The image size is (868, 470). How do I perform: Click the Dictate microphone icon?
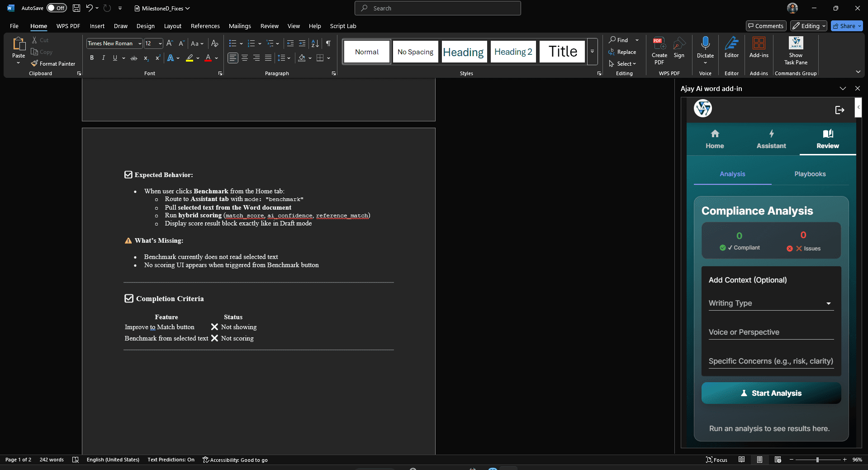[705, 43]
